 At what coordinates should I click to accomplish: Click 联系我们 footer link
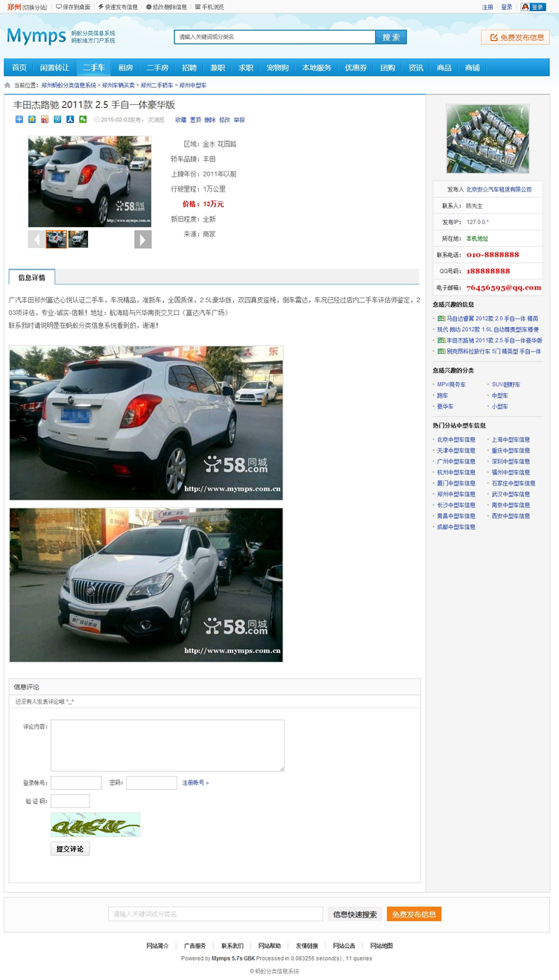pos(232,946)
